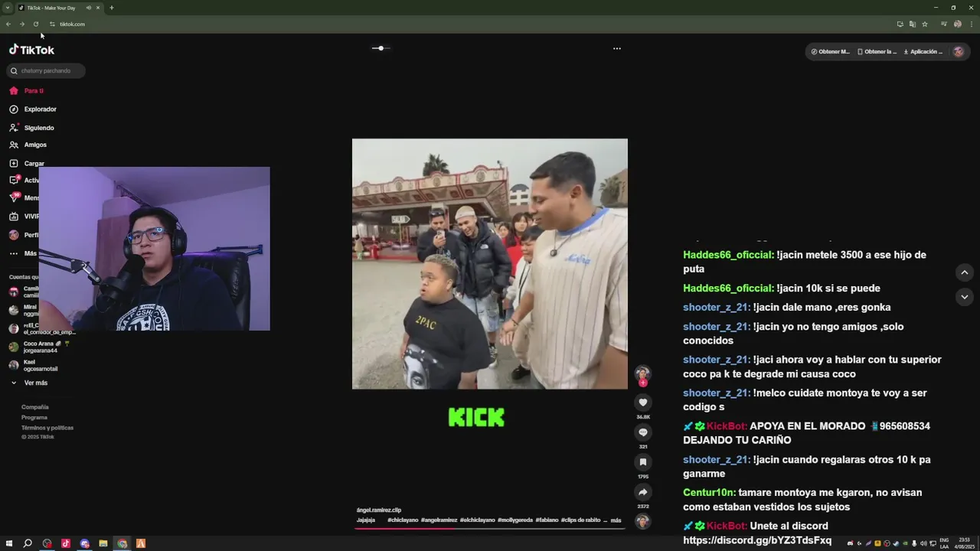Image resolution: width=980 pixels, height=551 pixels.
Task: Click the 'Aplicación...' download button
Action: tap(923, 52)
